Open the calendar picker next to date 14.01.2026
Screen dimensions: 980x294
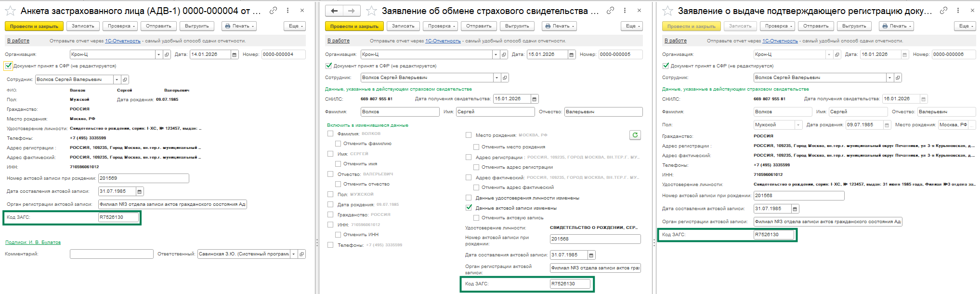click(235, 54)
